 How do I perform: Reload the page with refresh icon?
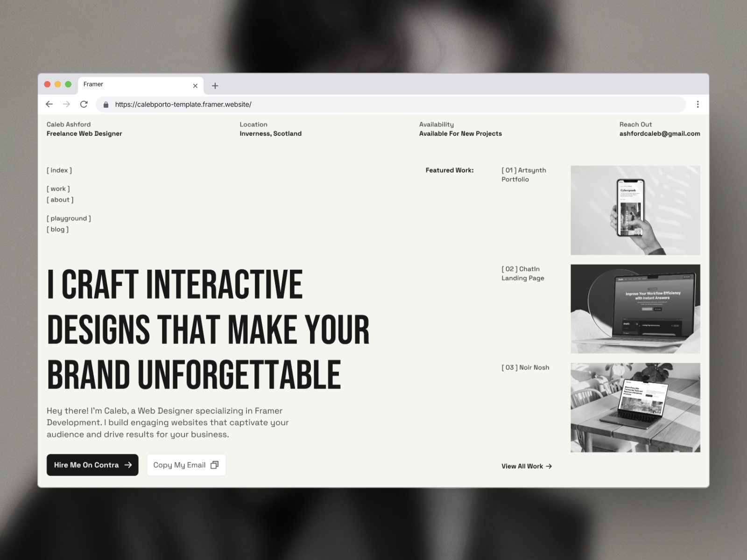84,104
